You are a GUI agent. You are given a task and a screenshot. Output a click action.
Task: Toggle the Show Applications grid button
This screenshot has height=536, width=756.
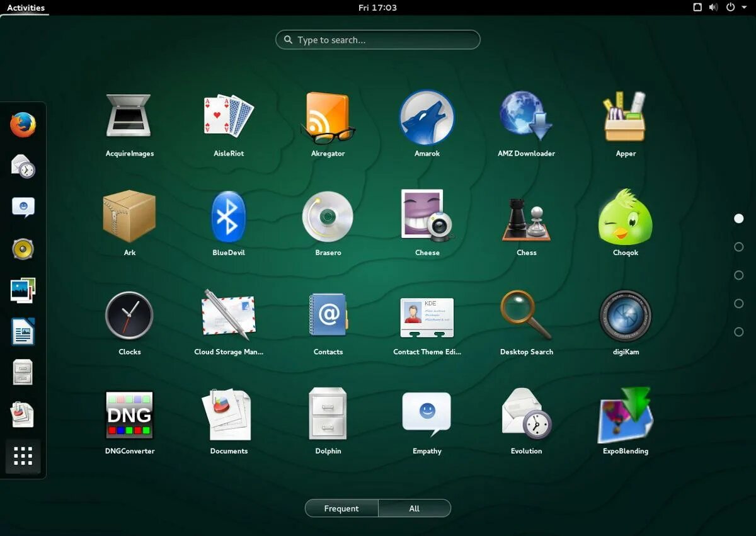pyautogui.click(x=23, y=457)
